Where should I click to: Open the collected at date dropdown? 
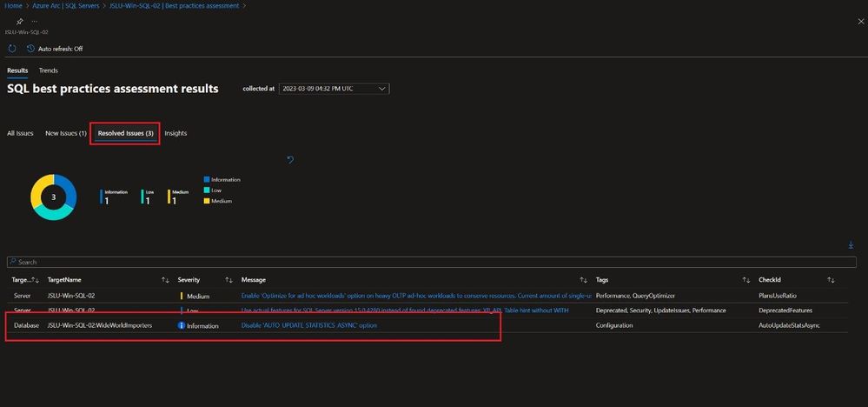(x=334, y=89)
